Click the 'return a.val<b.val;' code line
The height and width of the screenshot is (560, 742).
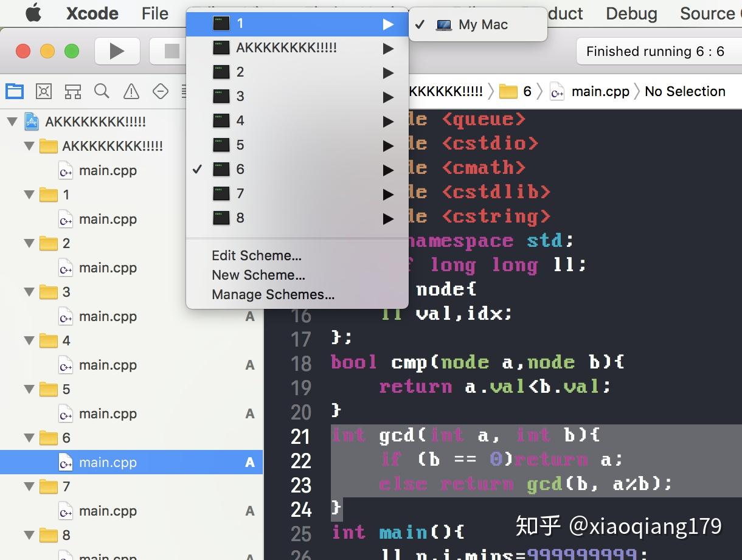click(495, 387)
